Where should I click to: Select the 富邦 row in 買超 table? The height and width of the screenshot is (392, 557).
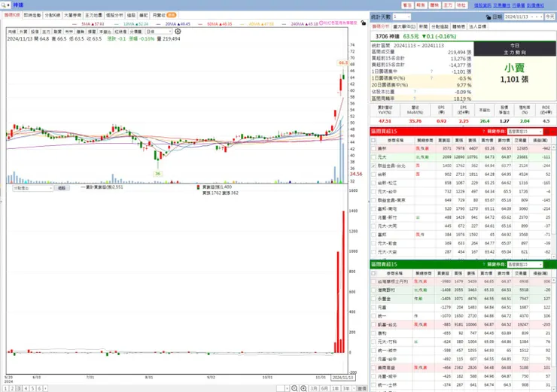[x=461, y=234]
